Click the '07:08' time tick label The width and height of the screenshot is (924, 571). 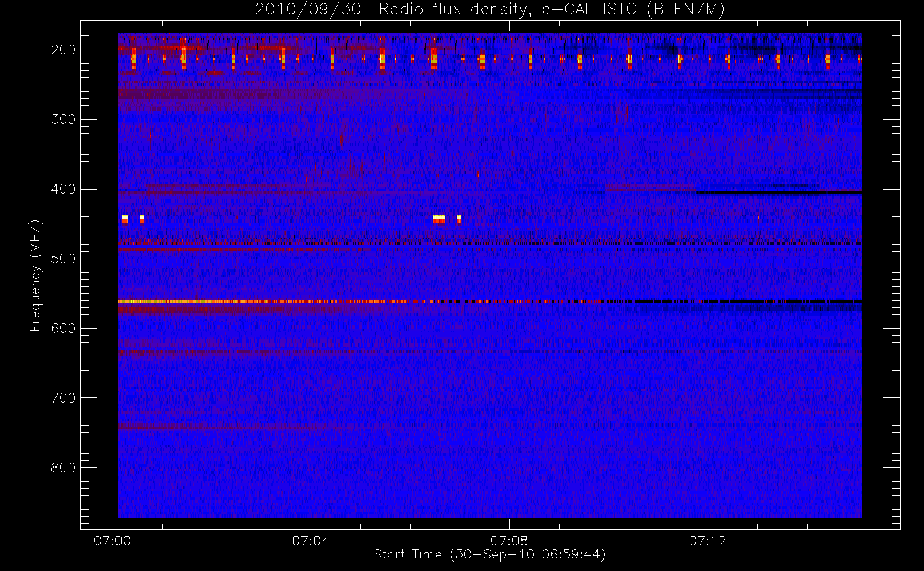click(509, 541)
